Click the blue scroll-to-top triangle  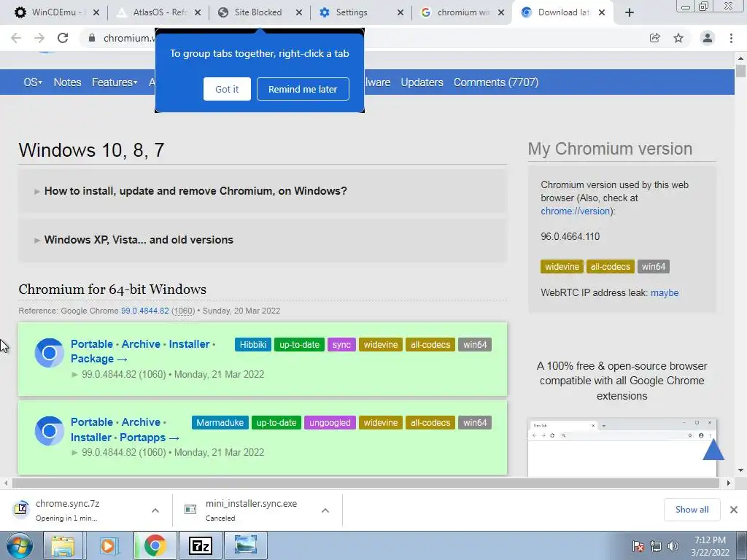tap(713, 449)
